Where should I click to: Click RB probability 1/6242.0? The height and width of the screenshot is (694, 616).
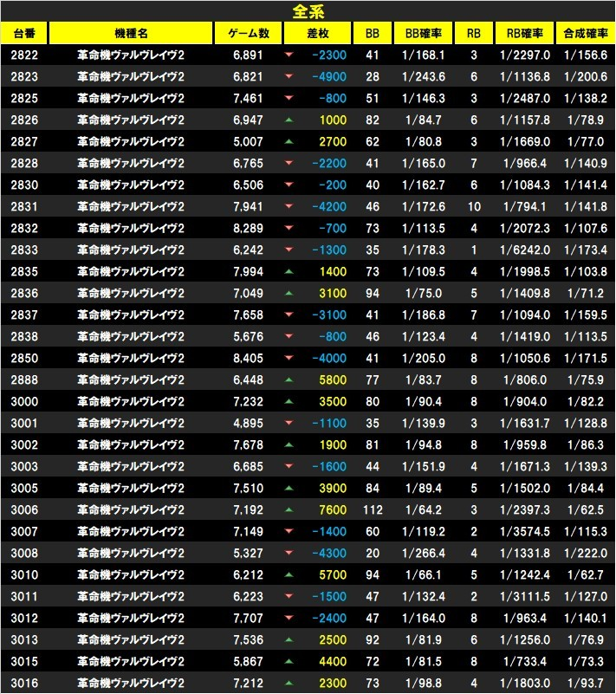point(525,250)
